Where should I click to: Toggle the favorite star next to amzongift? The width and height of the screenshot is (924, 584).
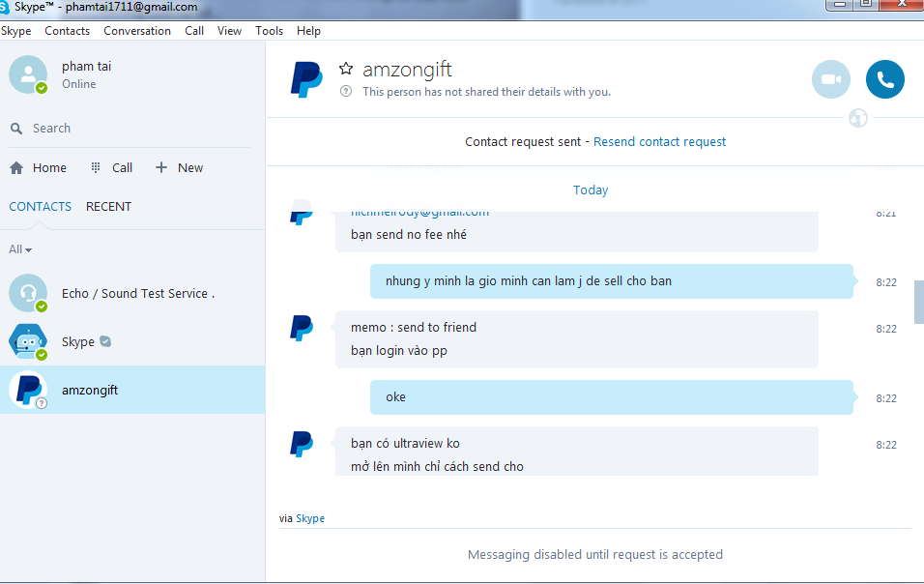click(346, 69)
